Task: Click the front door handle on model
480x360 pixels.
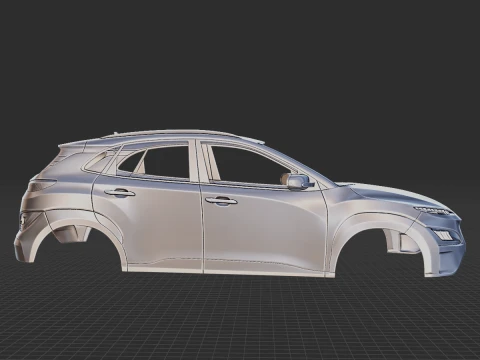Action: [221, 201]
